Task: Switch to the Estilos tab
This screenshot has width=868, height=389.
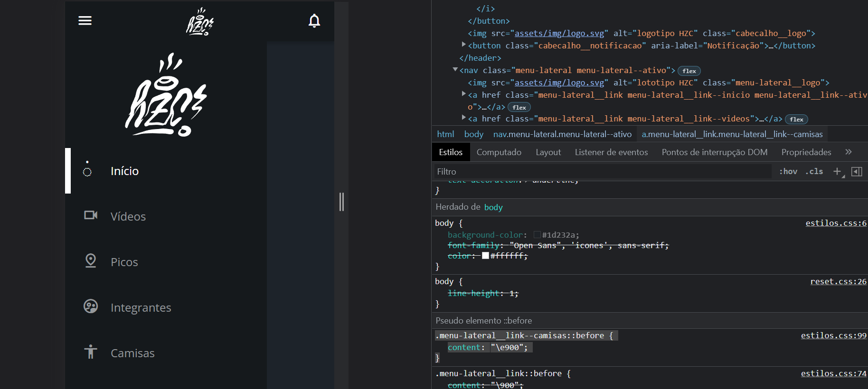Action: tap(451, 152)
